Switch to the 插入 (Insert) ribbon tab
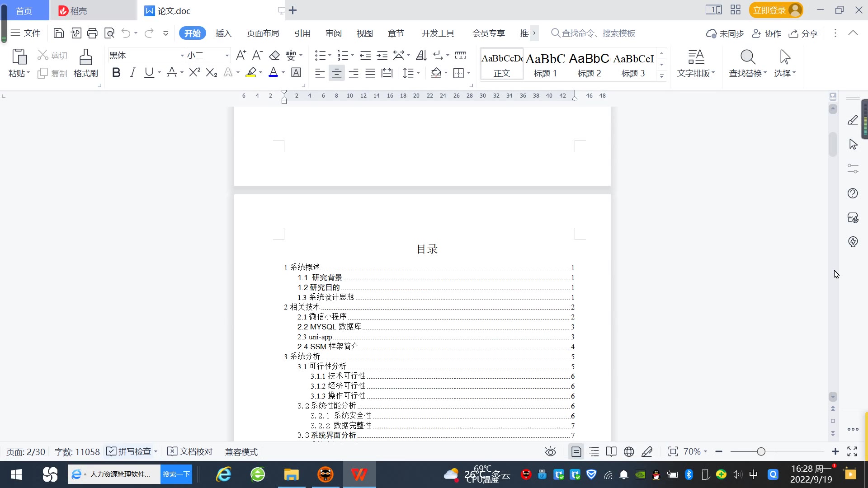The image size is (868, 488). (x=223, y=33)
